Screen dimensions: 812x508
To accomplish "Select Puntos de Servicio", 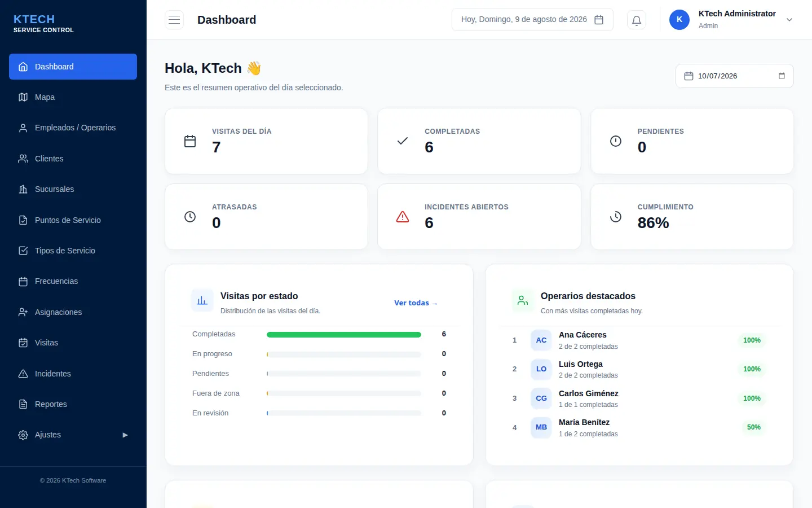I will [x=73, y=220].
